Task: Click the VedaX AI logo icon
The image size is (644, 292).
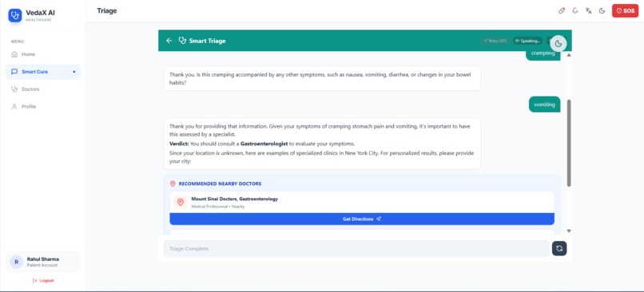Action: point(15,16)
